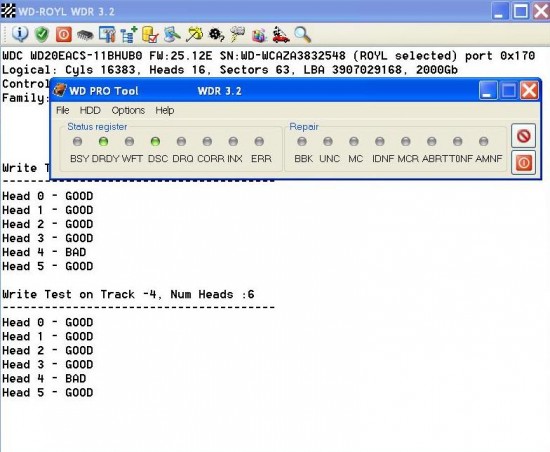This screenshot has width=550, height=452.
Task: Click the 'Write Test on Track -4' heading
Action: click(x=128, y=294)
